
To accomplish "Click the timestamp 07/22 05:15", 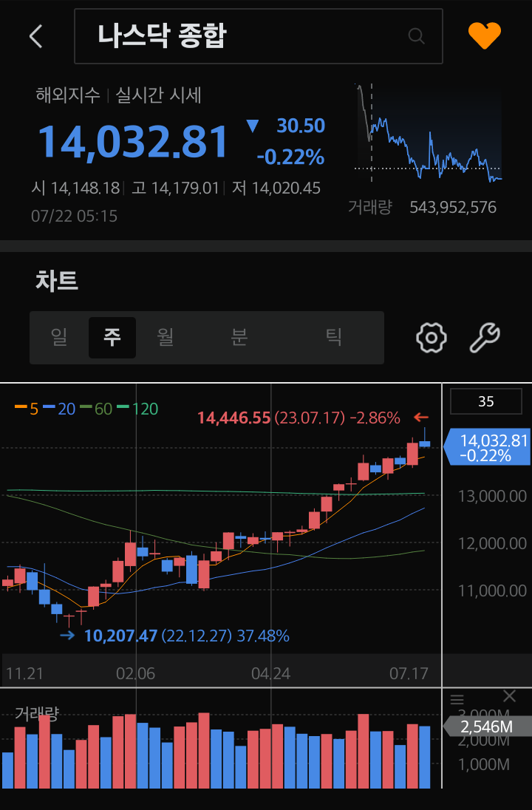I will point(75,216).
